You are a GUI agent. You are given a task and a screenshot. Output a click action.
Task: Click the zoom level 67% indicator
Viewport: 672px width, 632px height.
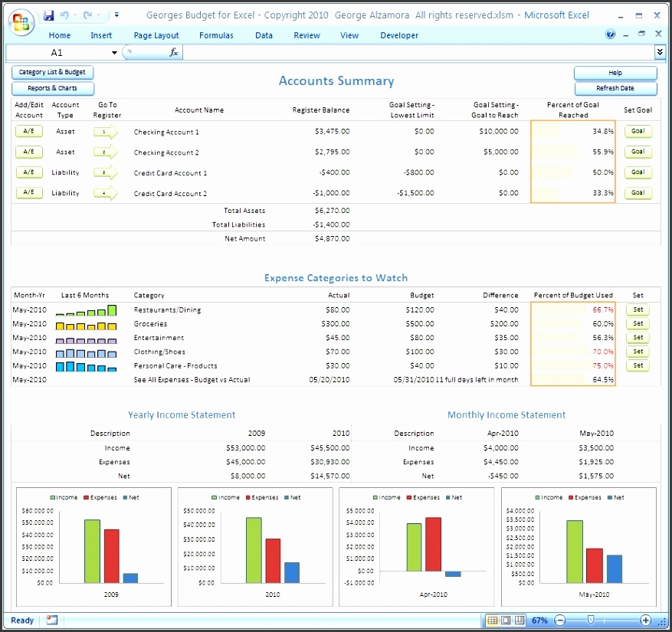(x=539, y=621)
